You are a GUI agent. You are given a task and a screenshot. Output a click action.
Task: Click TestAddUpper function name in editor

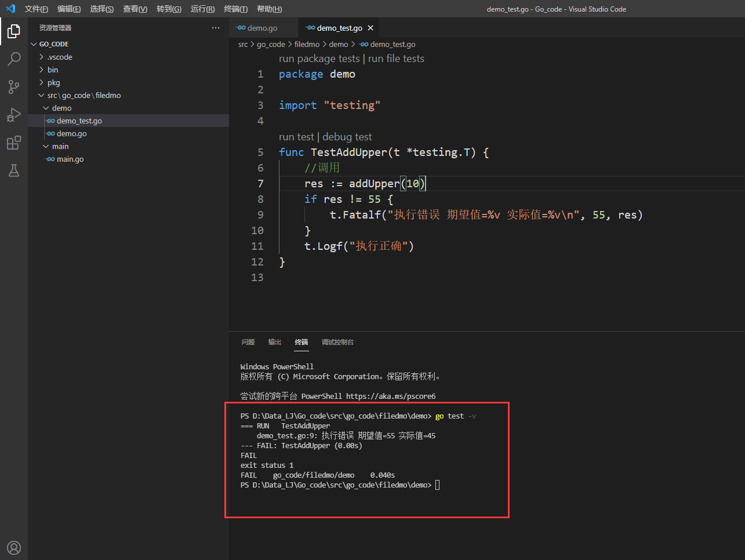click(x=348, y=152)
